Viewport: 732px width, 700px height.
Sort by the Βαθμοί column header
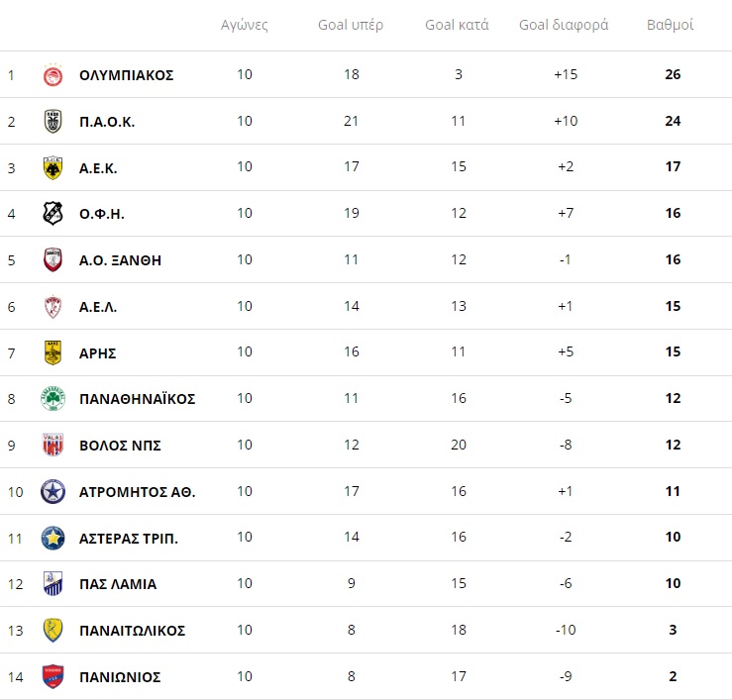click(x=670, y=25)
